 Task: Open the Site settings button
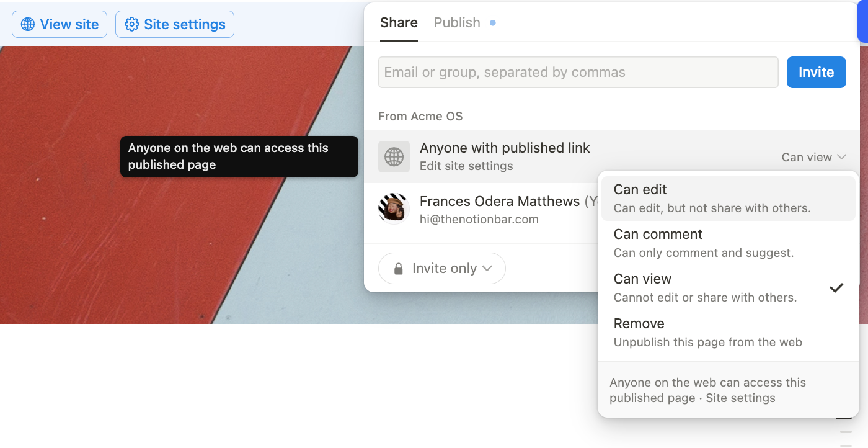(x=175, y=24)
